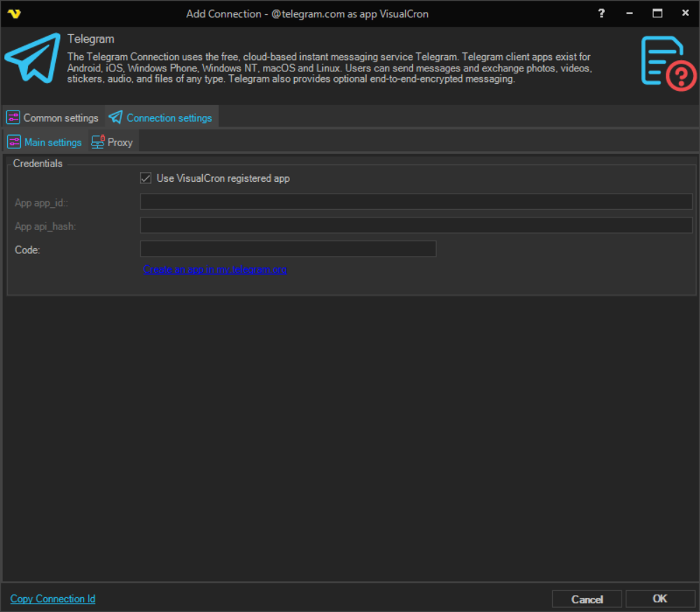Maximize the Add Connection window
The width and height of the screenshot is (700, 612).
click(x=657, y=13)
